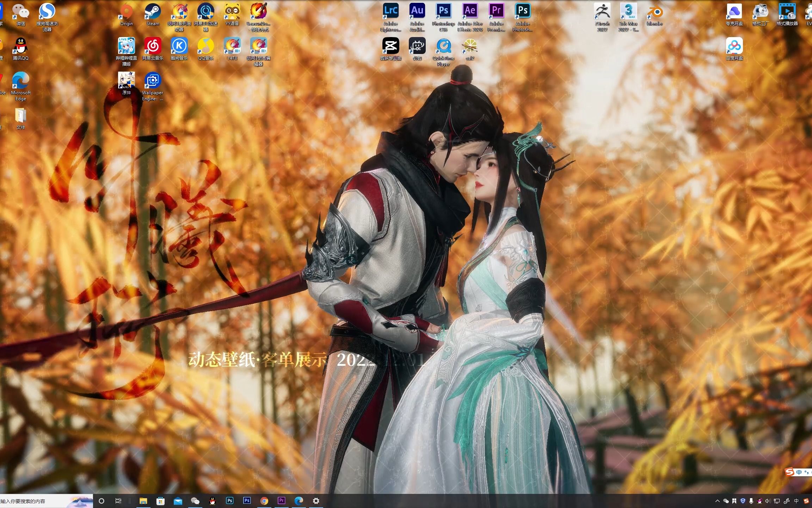Switch to Google Chrome on the taskbar
Screen dimensions: 812x508
pyautogui.click(x=264, y=501)
